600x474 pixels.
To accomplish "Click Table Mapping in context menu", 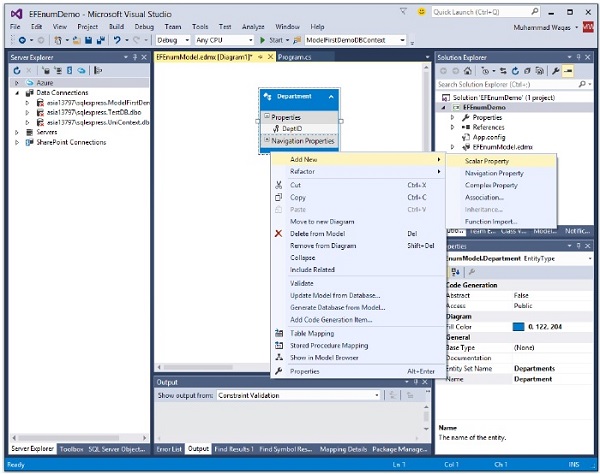I will click(x=358, y=333).
